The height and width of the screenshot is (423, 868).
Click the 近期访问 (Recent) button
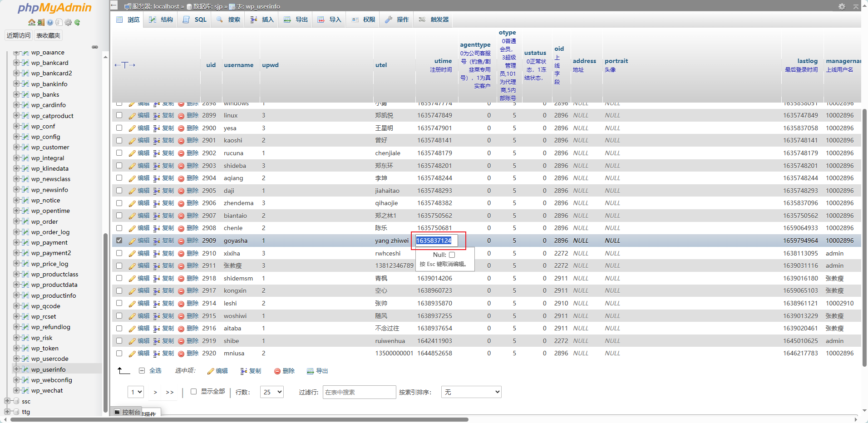pos(19,35)
